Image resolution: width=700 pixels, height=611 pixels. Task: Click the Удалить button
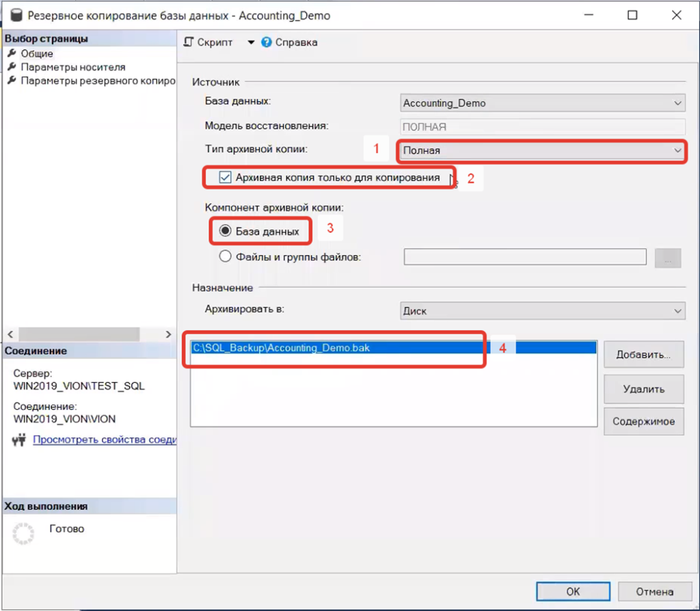pyautogui.click(x=643, y=389)
